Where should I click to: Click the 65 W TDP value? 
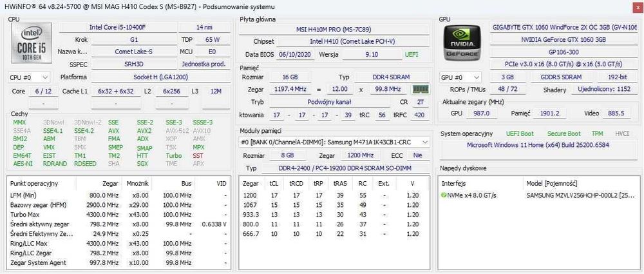[213, 40]
